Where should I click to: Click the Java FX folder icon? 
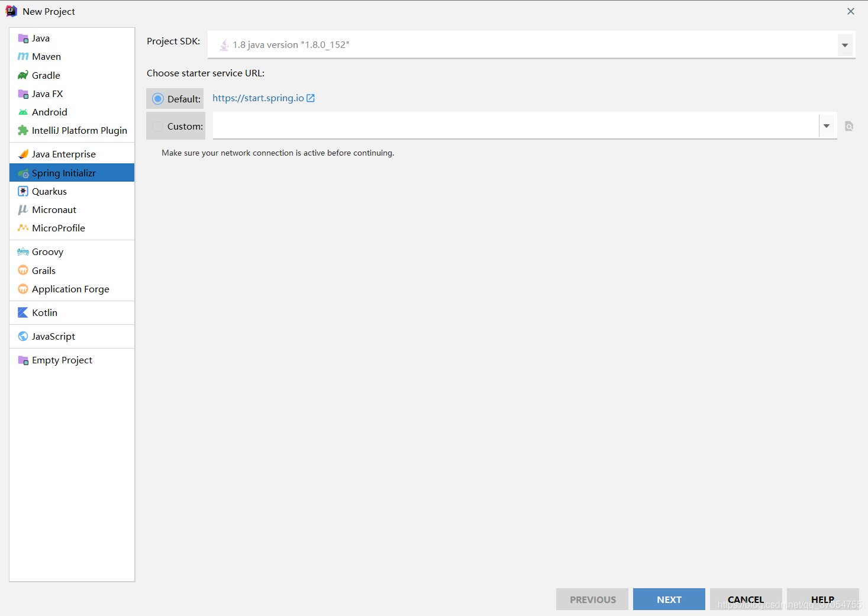(23, 93)
